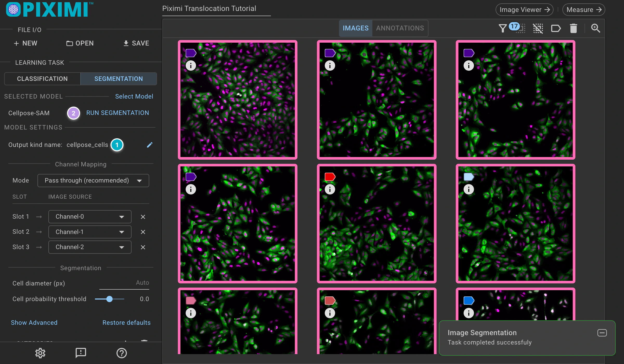Image resolution: width=624 pixels, height=364 pixels.
Task: Click the deselect all images icon
Action: click(x=538, y=28)
